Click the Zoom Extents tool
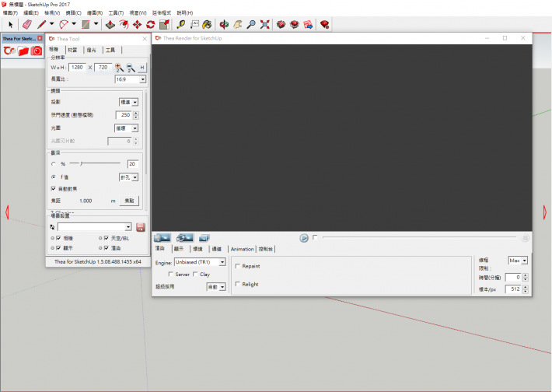The image size is (552, 392). click(265, 25)
